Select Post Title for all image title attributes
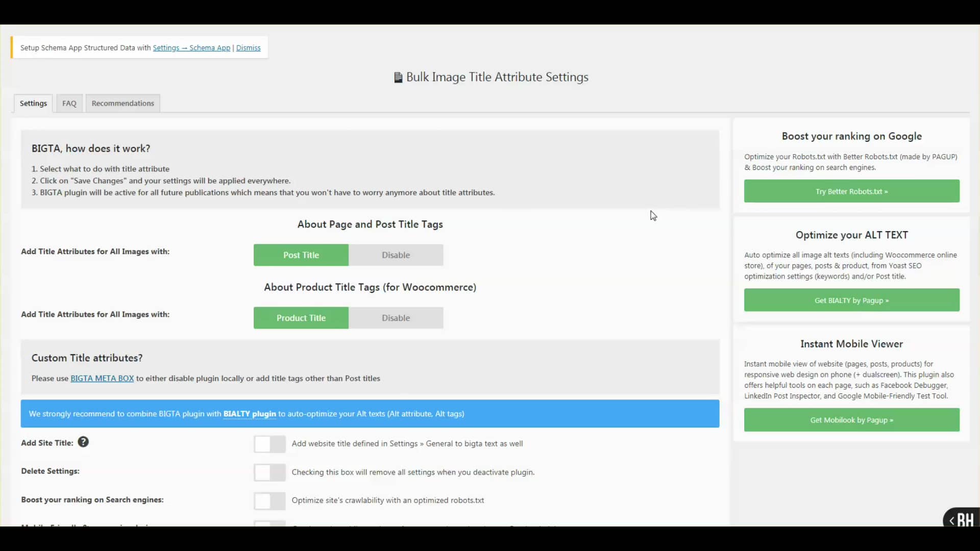 301,255
